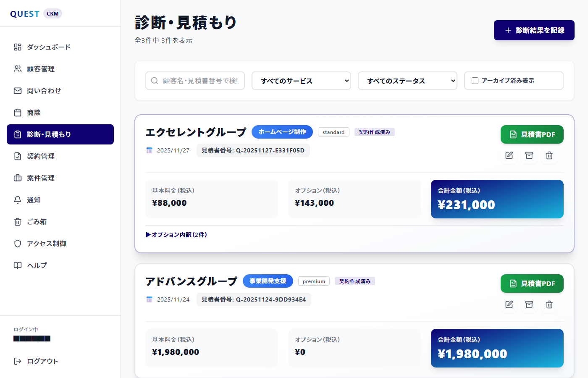Click the archive icon for エクセレントグループ
Image resolution: width=588 pixels, height=378 pixels.
click(x=529, y=155)
